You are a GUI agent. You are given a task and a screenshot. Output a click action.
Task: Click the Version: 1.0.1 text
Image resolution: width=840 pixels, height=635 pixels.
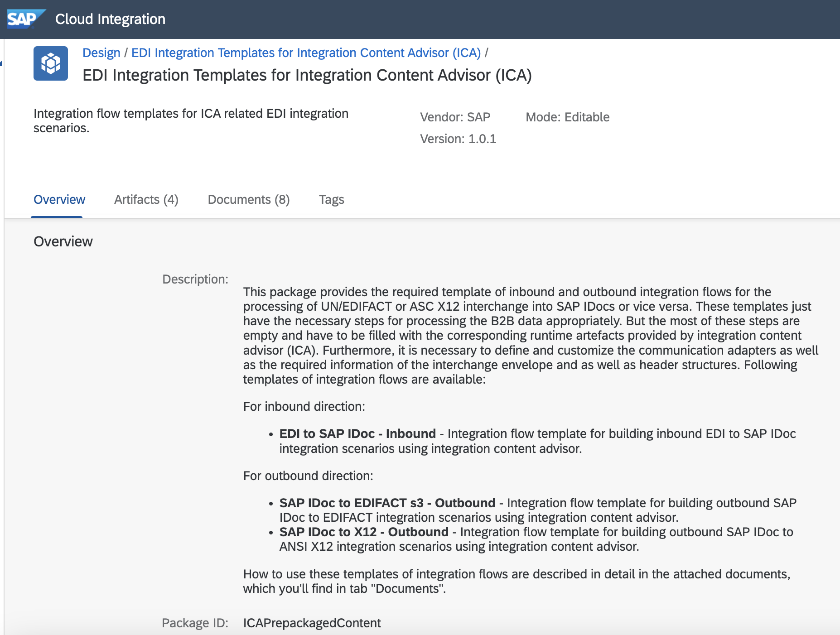[x=458, y=139]
